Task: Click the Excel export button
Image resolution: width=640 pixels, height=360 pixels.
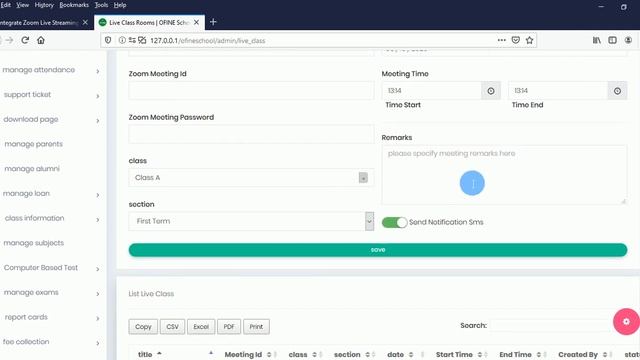Action: coord(201,327)
